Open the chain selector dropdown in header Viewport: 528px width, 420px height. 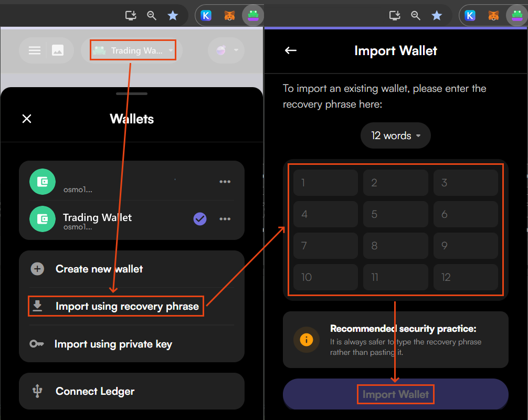click(226, 50)
